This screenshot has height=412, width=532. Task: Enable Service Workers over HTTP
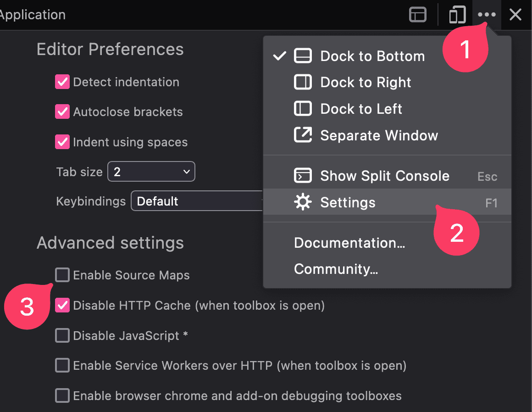point(62,365)
